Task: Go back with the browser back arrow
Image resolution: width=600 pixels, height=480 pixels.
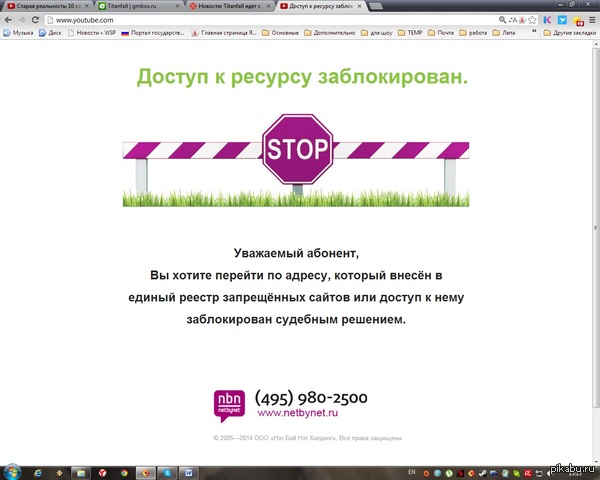Action: click(x=8, y=20)
